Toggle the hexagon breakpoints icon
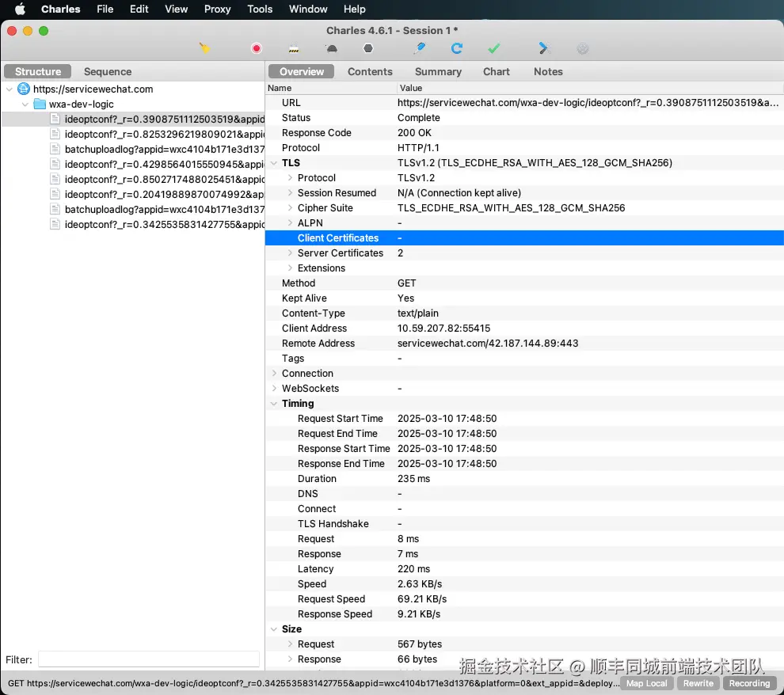The height and width of the screenshot is (695, 784). (x=368, y=48)
